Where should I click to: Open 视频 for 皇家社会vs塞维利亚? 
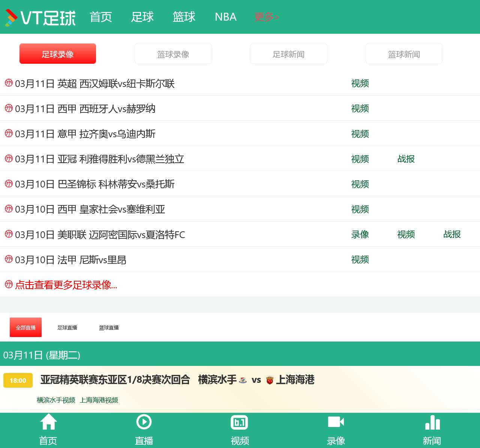tap(360, 209)
